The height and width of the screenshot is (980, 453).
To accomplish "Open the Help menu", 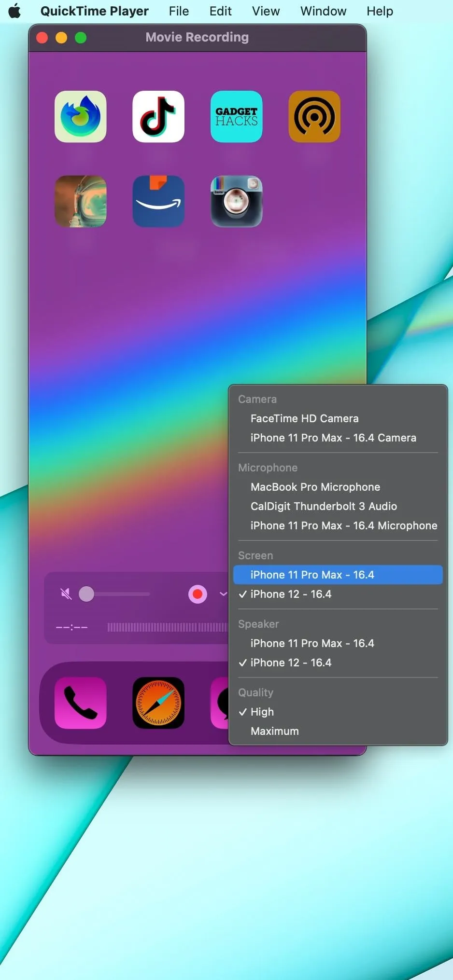I will coord(380,11).
